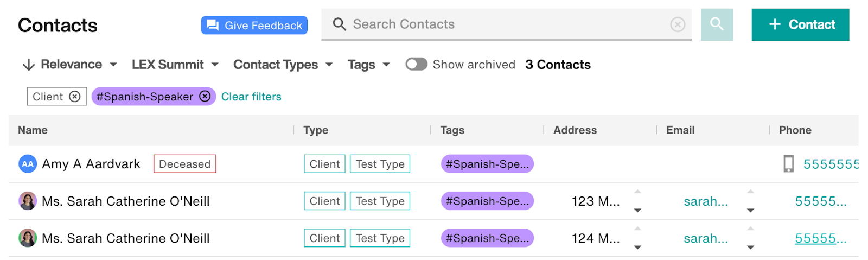Click the sarah... email link in the 123 M... address row
Screen dimensions: 868x260
[x=706, y=201]
